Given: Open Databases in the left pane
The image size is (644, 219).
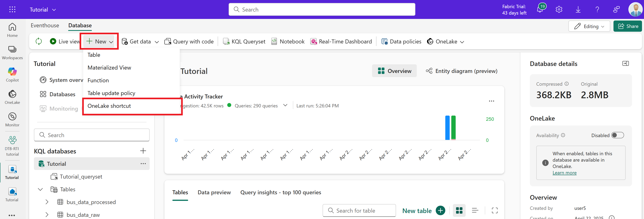Looking at the screenshot, I should pyautogui.click(x=57, y=94).
